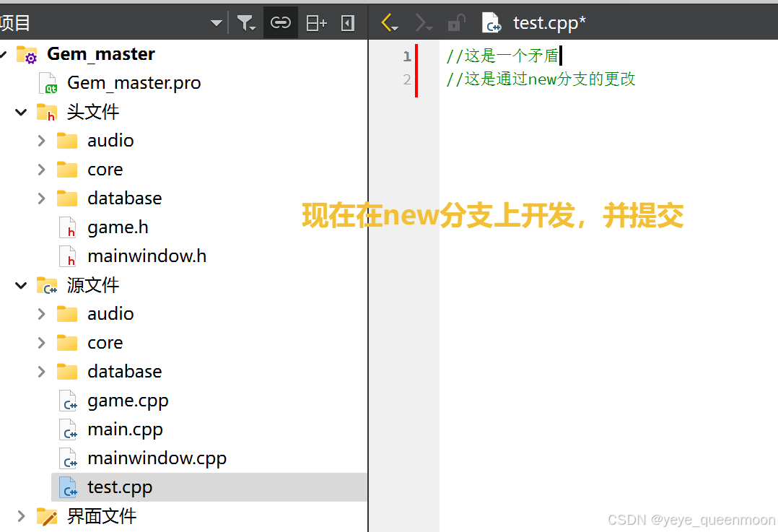Image resolution: width=778 pixels, height=532 pixels.
Task: Toggle synchronize with editor link icon
Action: [x=280, y=23]
